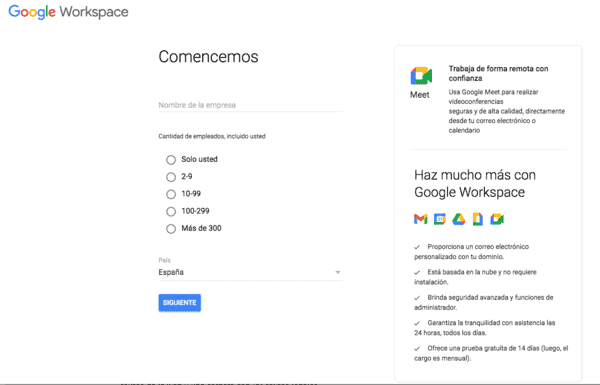Click the "Meet" label under the icon

[420, 95]
